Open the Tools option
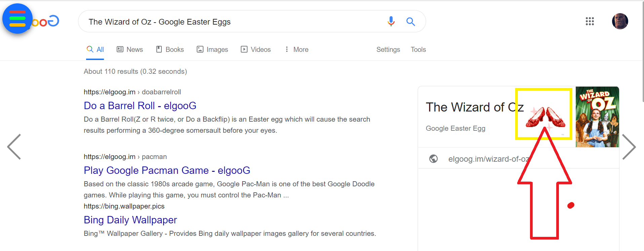644x251 pixels. pyautogui.click(x=418, y=50)
